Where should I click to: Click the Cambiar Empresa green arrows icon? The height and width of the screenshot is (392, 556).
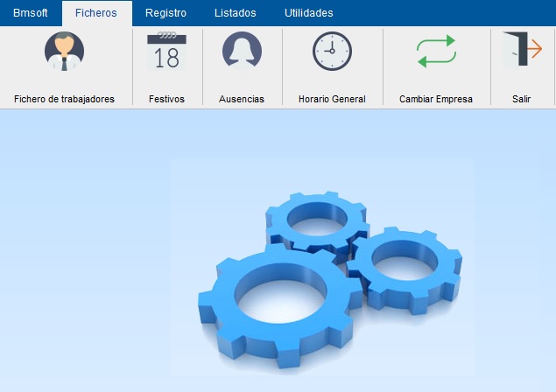pos(436,51)
